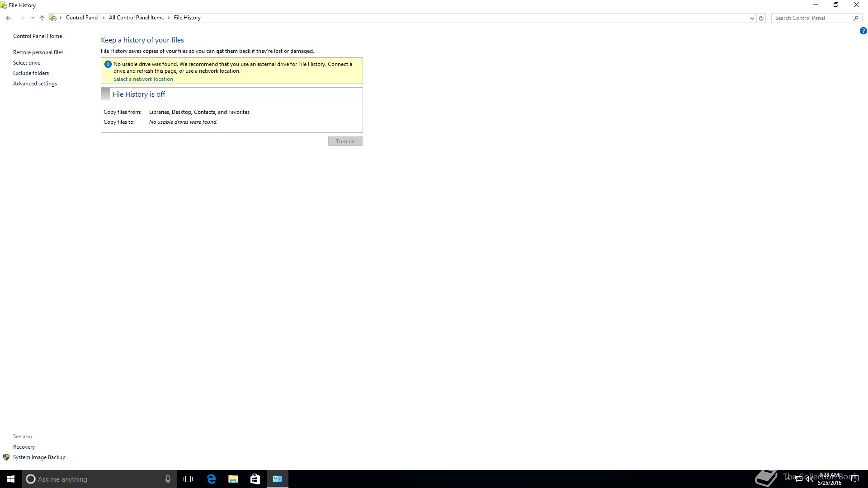Click the search magnifier icon
The width and height of the screenshot is (868, 488).
856,18
